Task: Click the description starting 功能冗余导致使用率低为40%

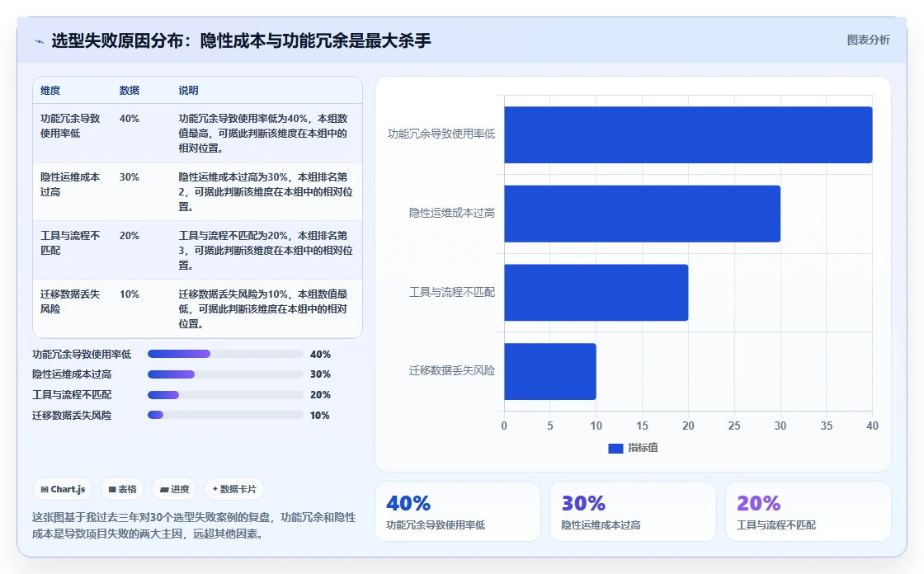Action: [263, 133]
